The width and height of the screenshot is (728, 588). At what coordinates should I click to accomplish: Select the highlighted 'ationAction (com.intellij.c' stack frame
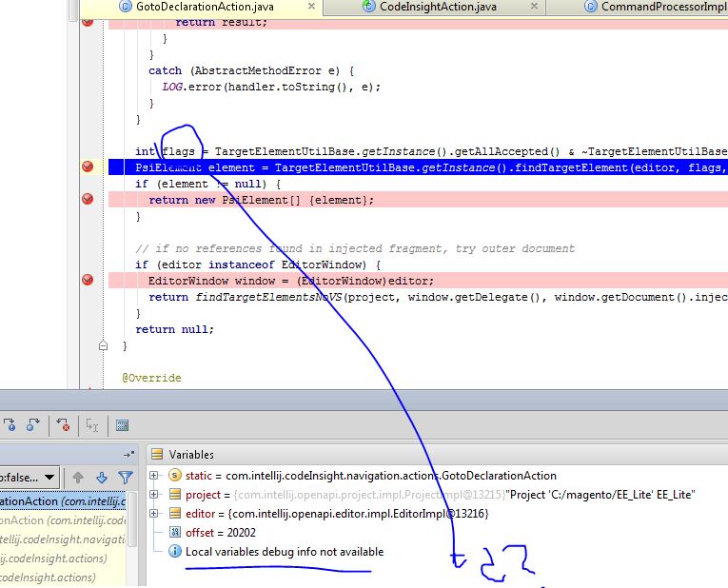click(x=63, y=501)
